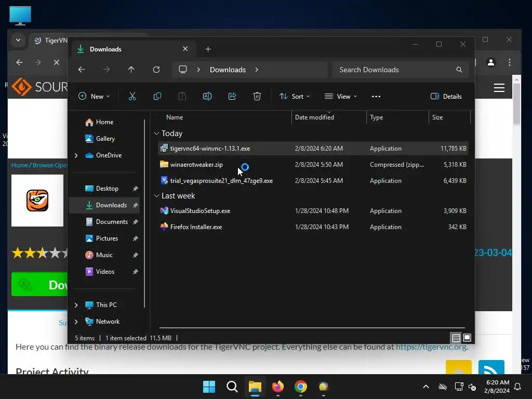Click the Chrome icon on the taskbar

pyautogui.click(x=301, y=387)
